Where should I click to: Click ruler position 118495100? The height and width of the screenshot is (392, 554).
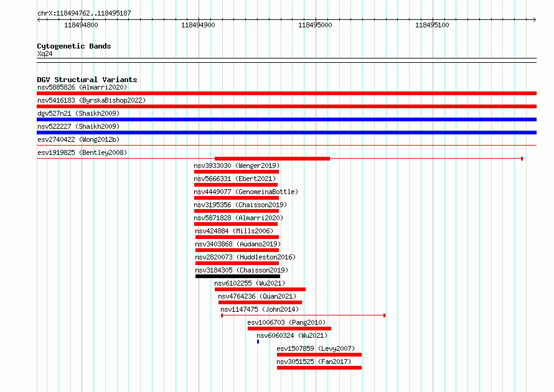point(432,25)
